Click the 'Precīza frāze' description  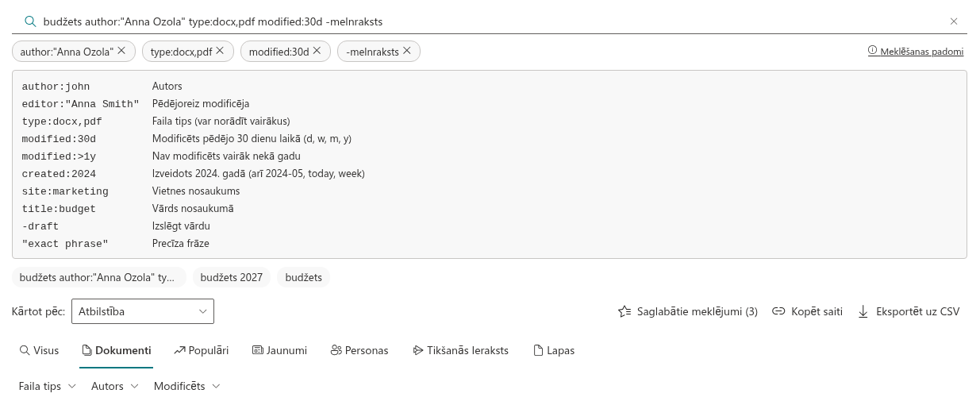click(x=181, y=244)
